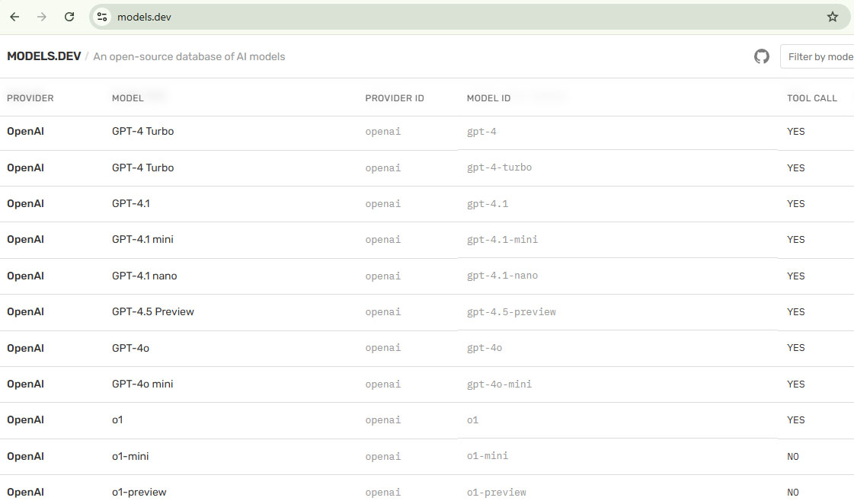Click 'openai' provider ID in the gpt-4-turbo row

pyautogui.click(x=383, y=168)
